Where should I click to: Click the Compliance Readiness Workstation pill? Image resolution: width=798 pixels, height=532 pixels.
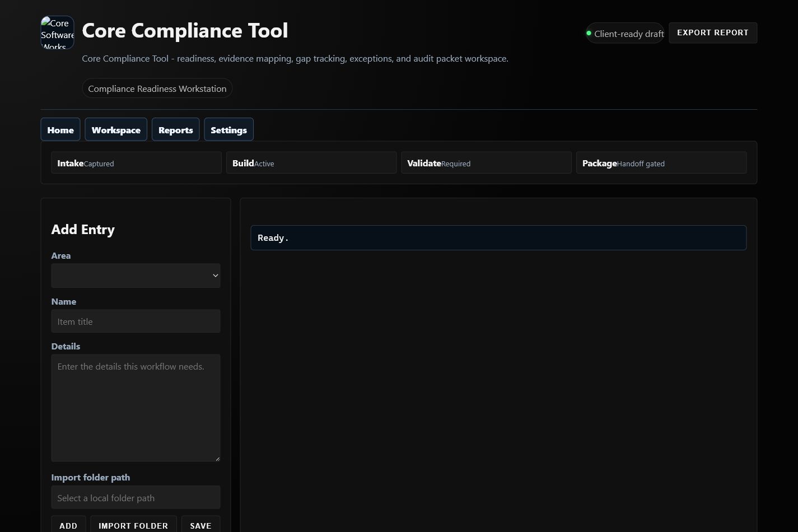tap(157, 88)
